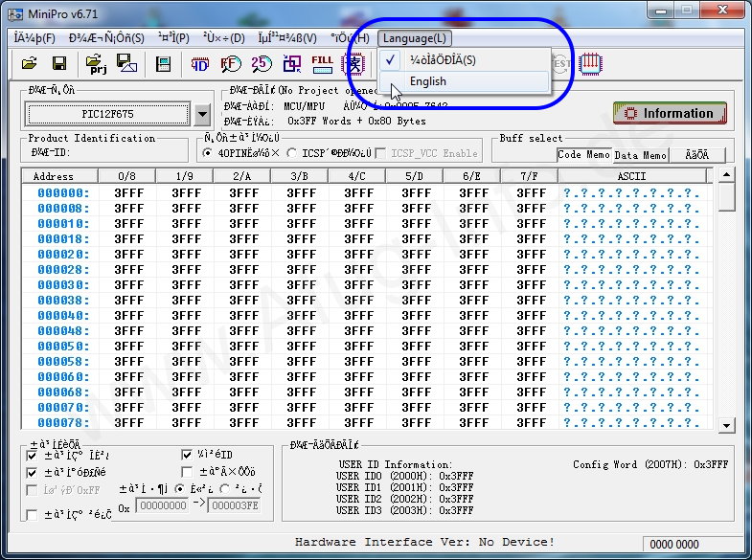Click the 0/8 column header

[x=126, y=176]
